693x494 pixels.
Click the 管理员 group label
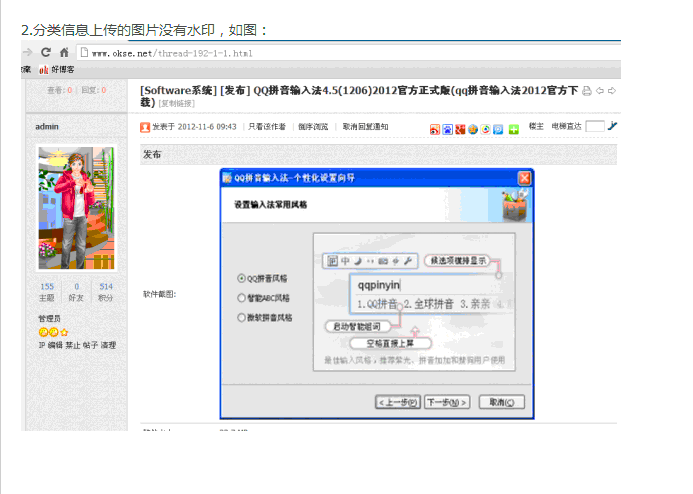point(50,319)
